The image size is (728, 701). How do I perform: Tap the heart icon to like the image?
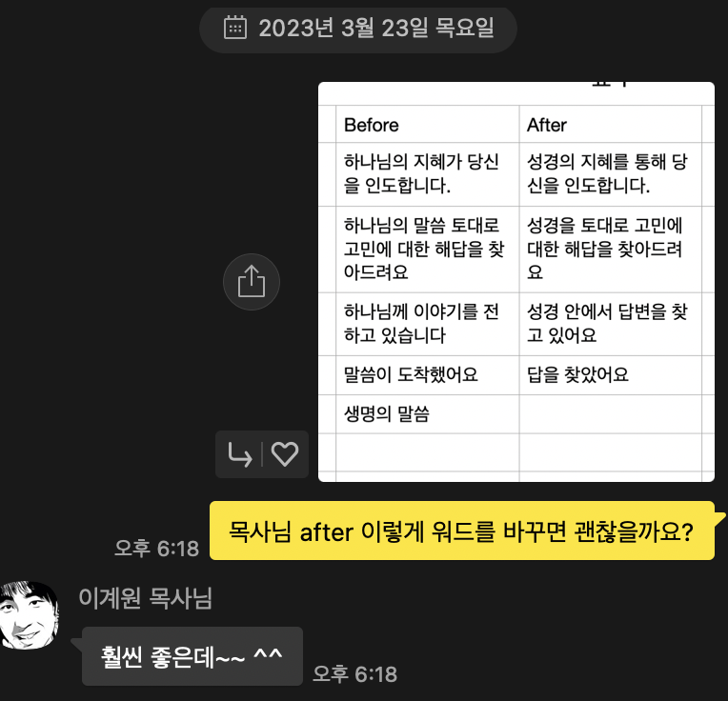click(285, 454)
